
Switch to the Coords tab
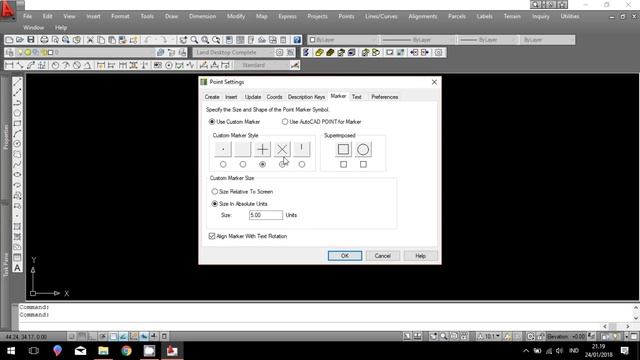(x=274, y=97)
